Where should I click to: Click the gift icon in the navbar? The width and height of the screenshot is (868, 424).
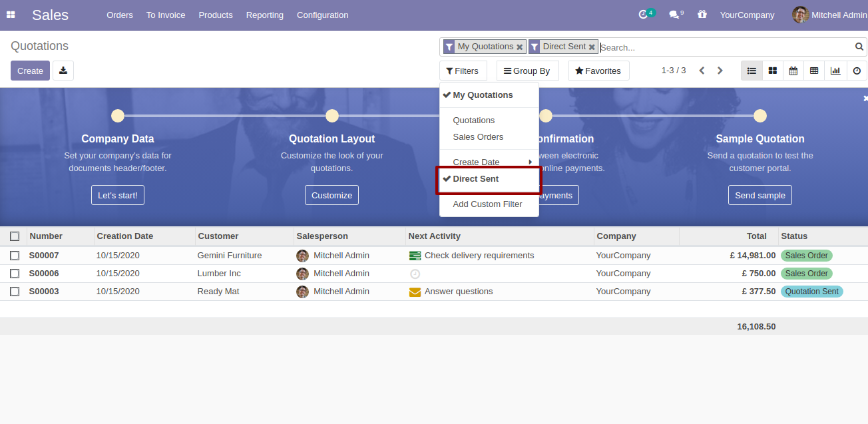[702, 14]
